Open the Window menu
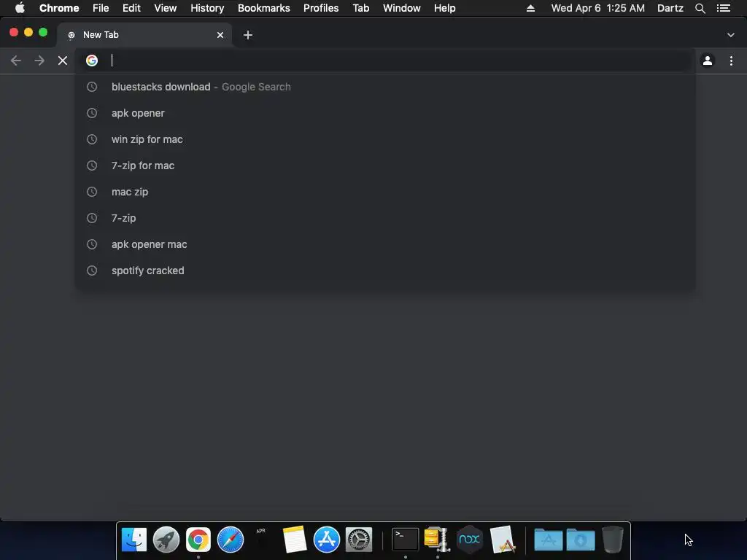The height and width of the screenshot is (560, 747). 402,8
